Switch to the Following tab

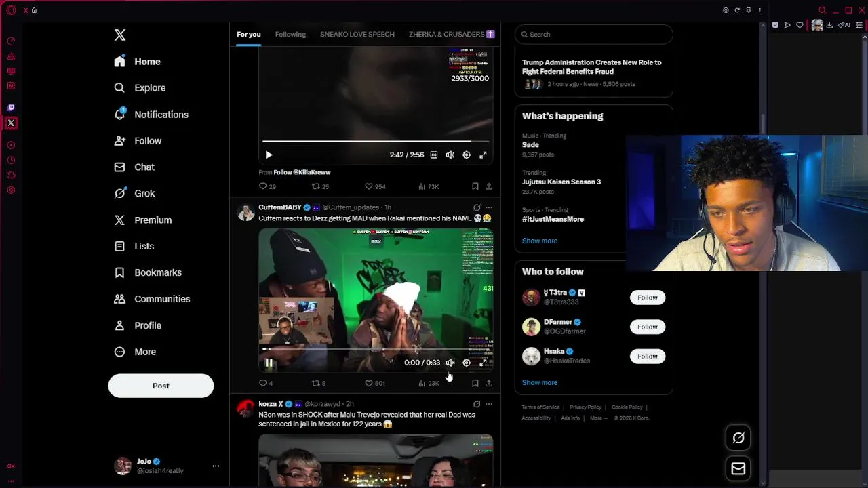[290, 34]
